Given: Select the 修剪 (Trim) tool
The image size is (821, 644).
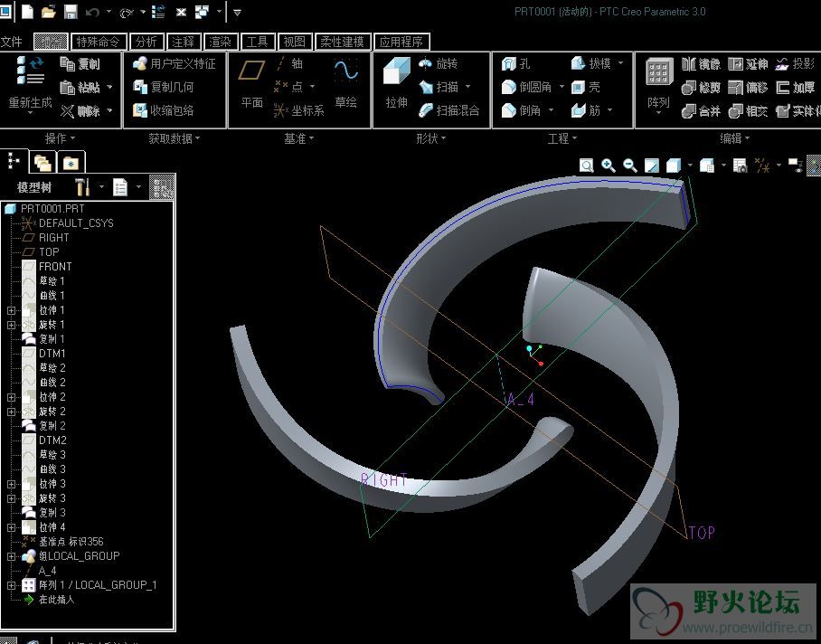Looking at the screenshot, I should pos(701,88).
